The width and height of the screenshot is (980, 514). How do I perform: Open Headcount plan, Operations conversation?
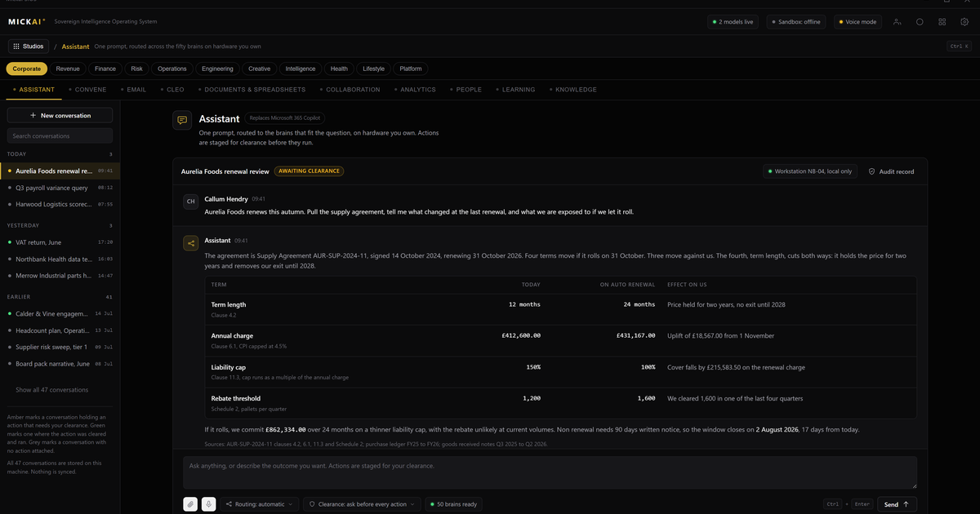pos(60,330)
